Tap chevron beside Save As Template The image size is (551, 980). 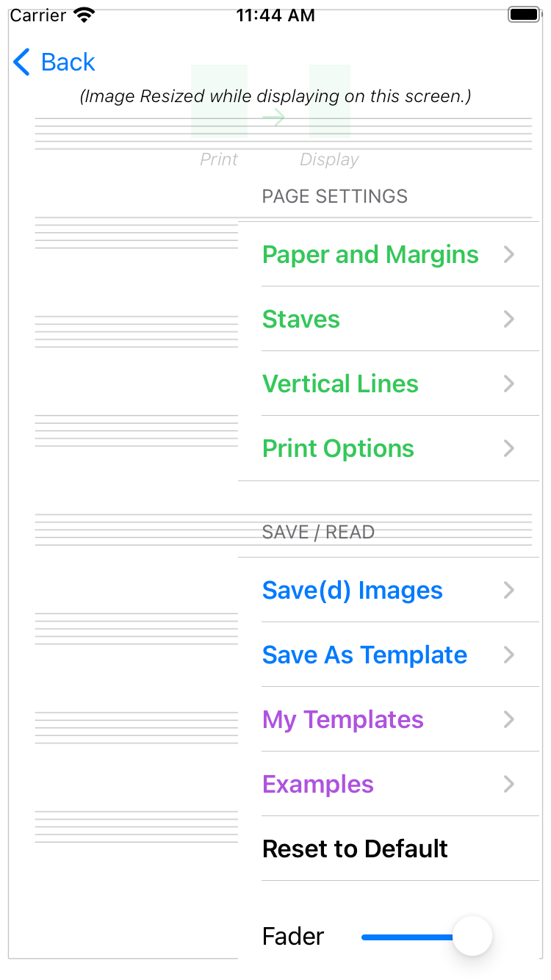509,655
